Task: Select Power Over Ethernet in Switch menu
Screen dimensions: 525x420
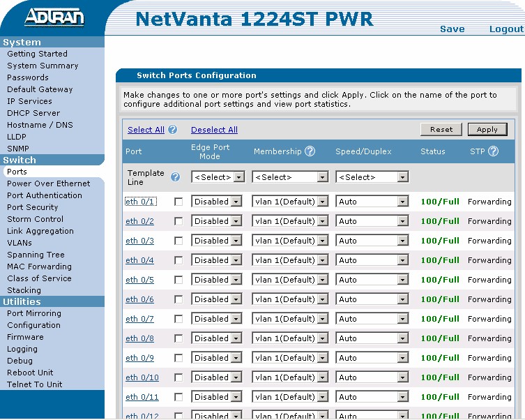Action: 49,183
